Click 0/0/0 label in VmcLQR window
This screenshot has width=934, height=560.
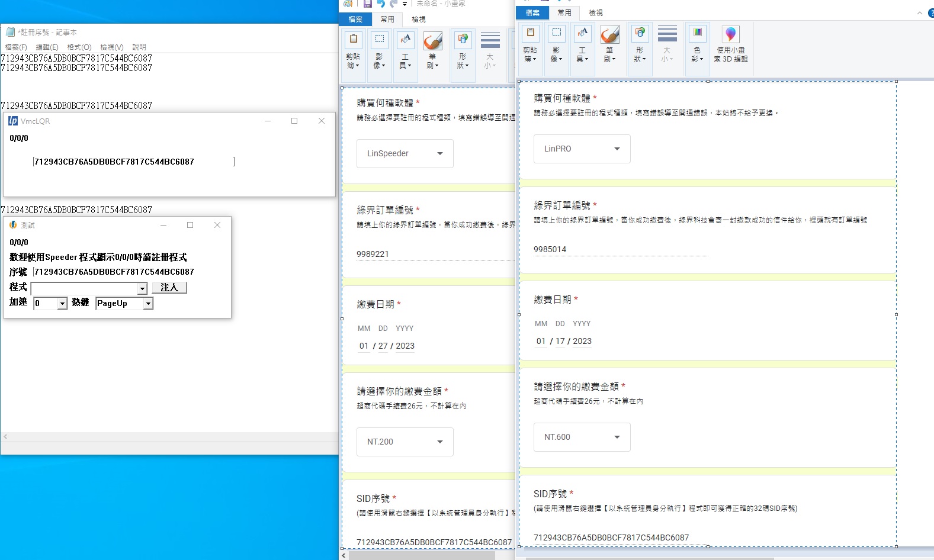(19, 138)
